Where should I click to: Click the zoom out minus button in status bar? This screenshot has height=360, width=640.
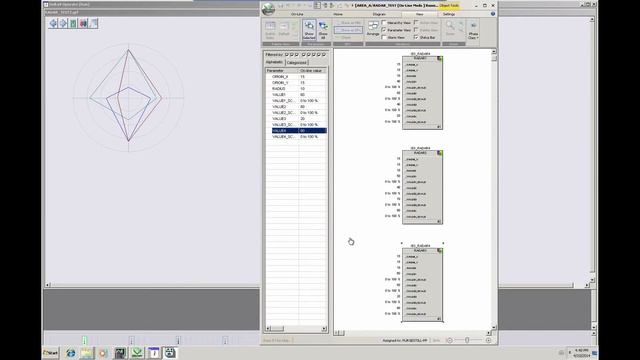coord(449,340)
